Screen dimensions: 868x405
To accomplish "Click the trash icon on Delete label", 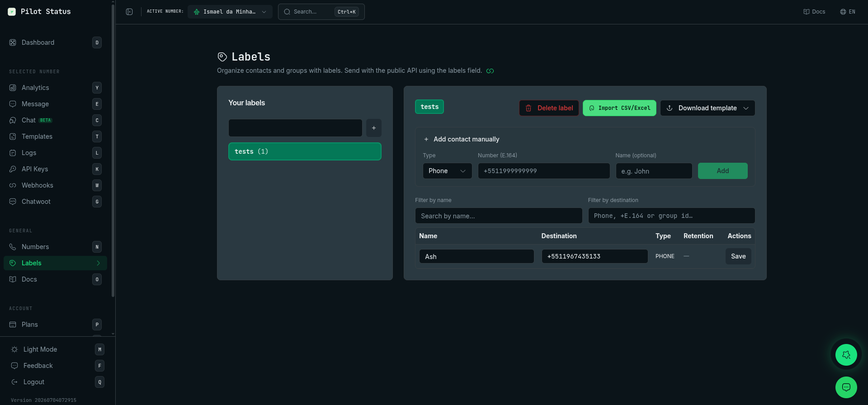I will click(528, 108).
